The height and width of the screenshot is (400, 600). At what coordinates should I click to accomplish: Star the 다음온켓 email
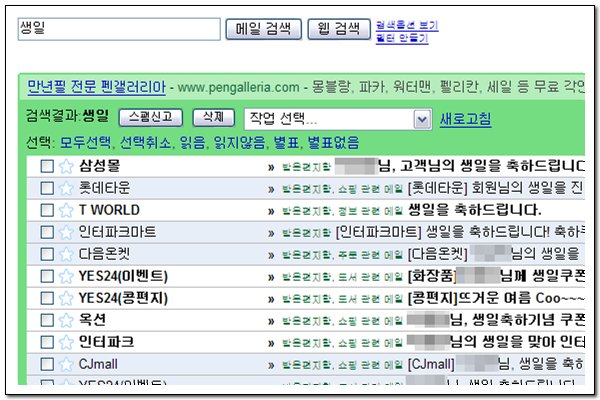66,254
